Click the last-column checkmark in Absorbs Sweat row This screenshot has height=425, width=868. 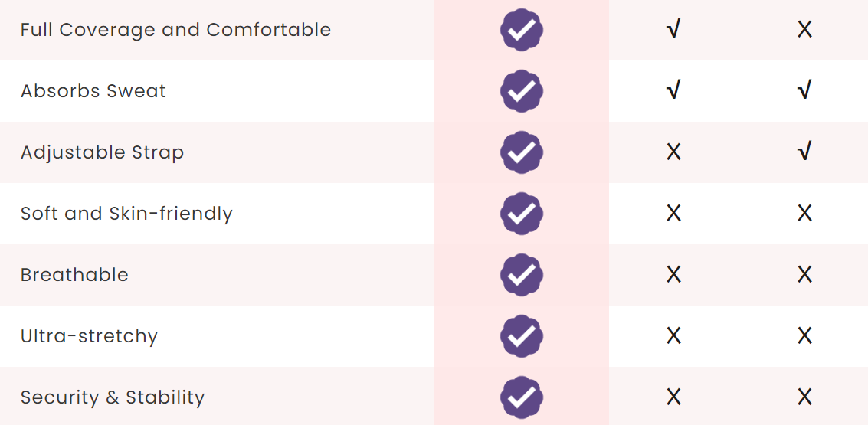804,90
